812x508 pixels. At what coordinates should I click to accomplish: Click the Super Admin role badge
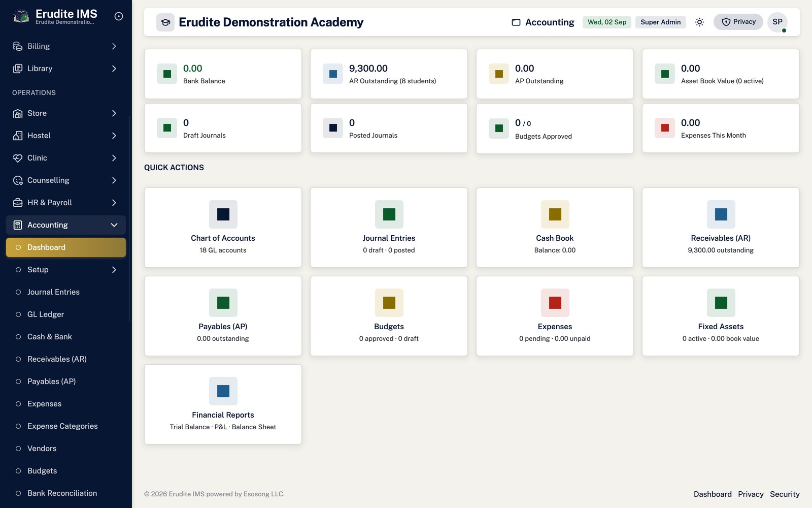(x=661, y=22)
